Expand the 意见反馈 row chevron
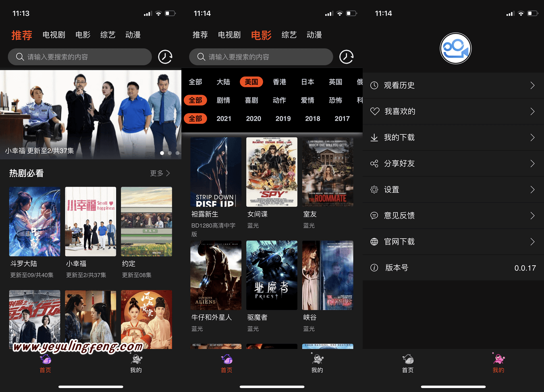Image resolution: width=544 pixels, height=392 pixels. pos(533,216)
